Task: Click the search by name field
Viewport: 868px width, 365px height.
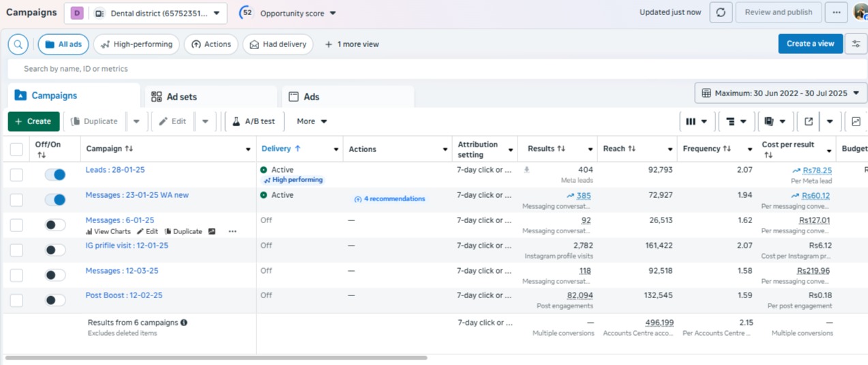Action: (x=273, y=69)
